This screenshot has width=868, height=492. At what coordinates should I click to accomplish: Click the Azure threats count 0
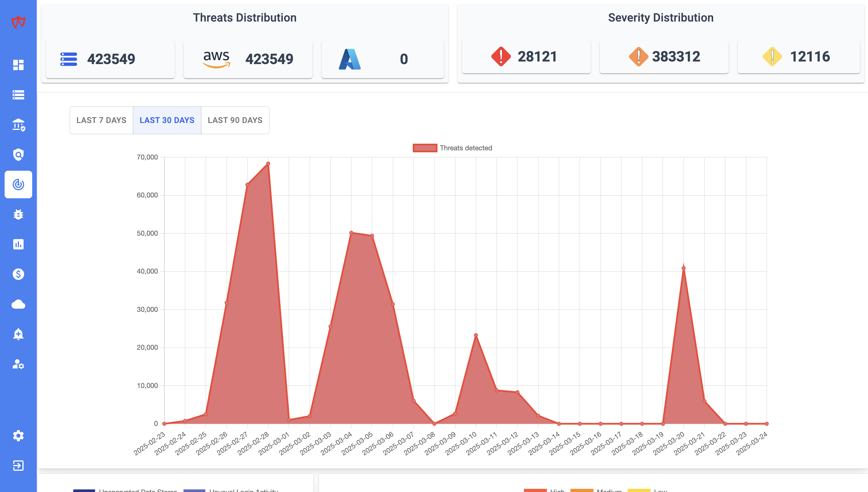coord(404,59)
